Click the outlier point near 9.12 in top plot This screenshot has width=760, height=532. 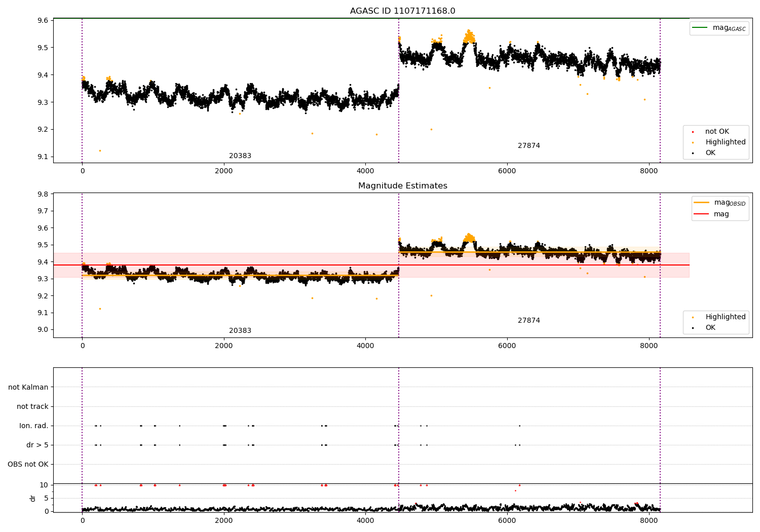100,150
